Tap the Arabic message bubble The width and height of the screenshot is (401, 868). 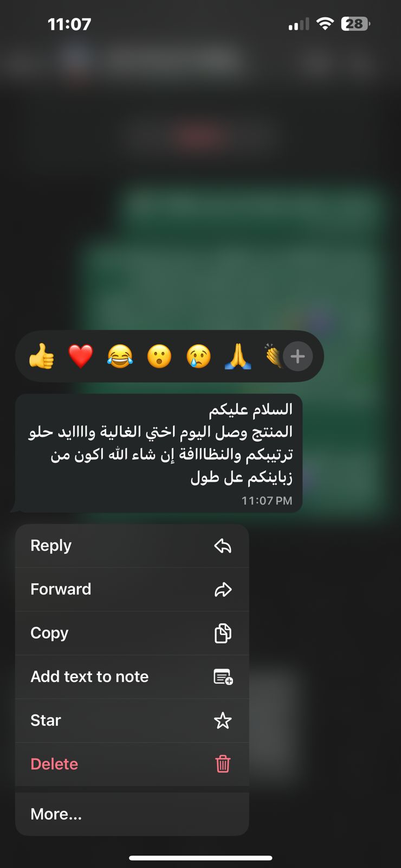click(158, 454)
